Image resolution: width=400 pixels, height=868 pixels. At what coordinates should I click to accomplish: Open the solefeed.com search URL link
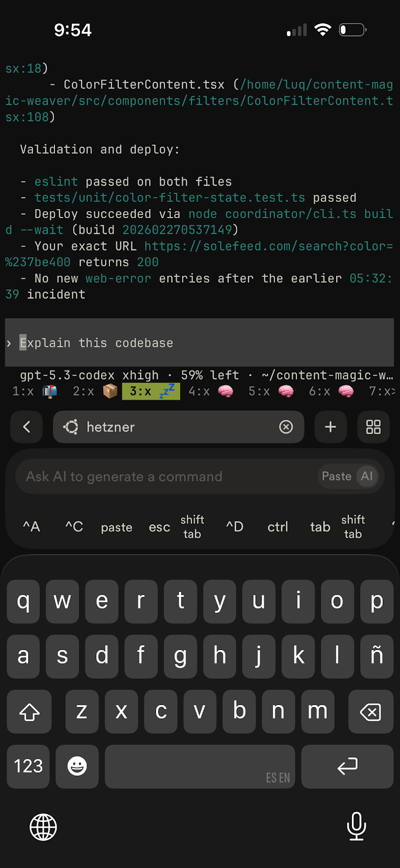pyautogui.click(x=268, y=246)
